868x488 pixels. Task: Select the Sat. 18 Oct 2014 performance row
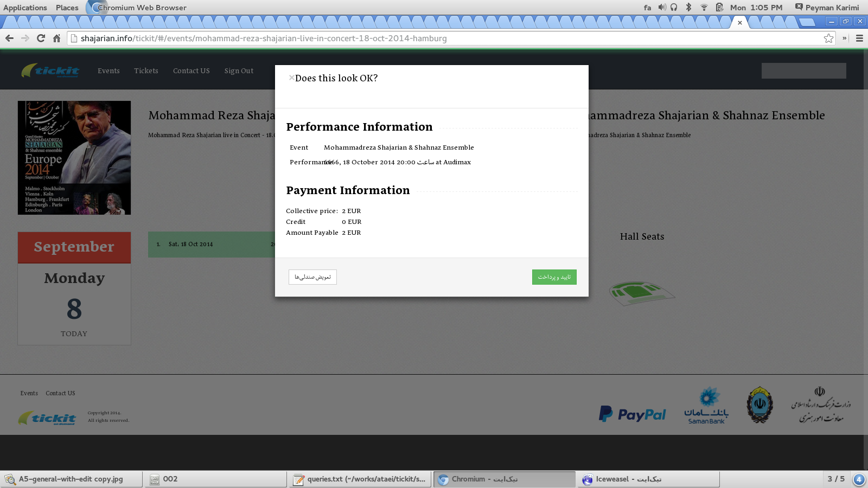pos(212,244)
